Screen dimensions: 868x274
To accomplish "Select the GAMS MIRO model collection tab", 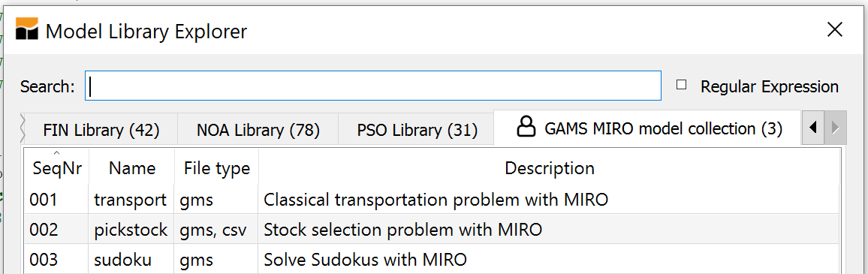I will pos(648,128).
